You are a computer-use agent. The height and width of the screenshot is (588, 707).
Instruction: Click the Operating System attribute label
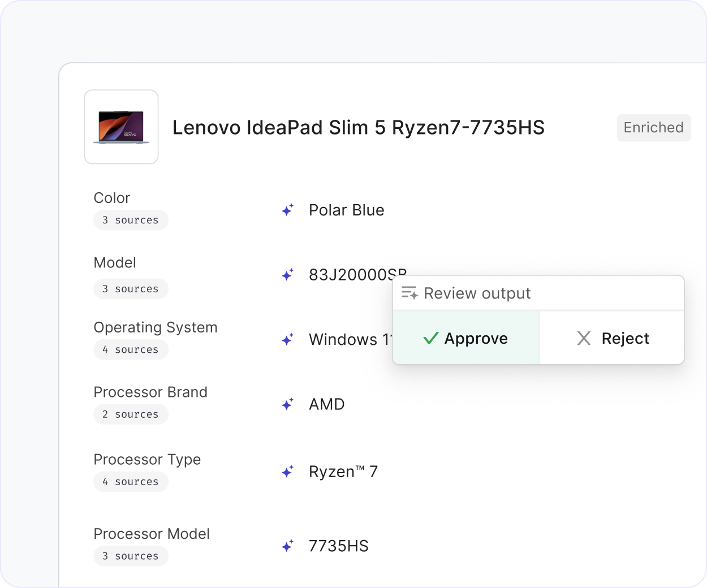pos(156,327)
